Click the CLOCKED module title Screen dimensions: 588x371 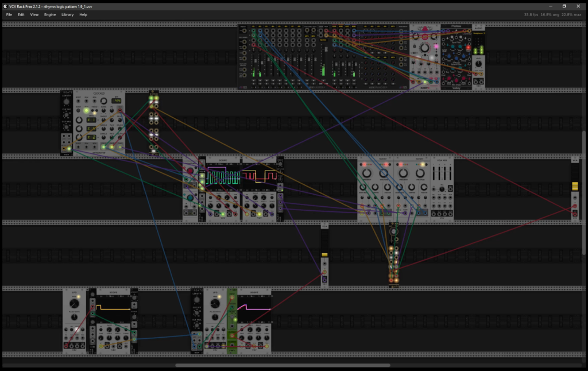(x=99, y=94)
